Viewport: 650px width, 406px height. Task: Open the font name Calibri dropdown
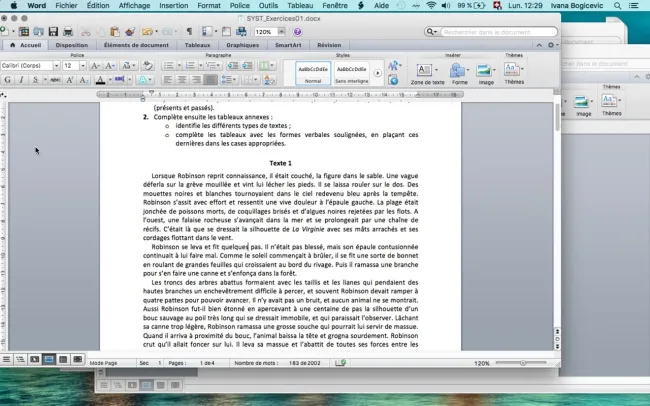click(56, 66)
